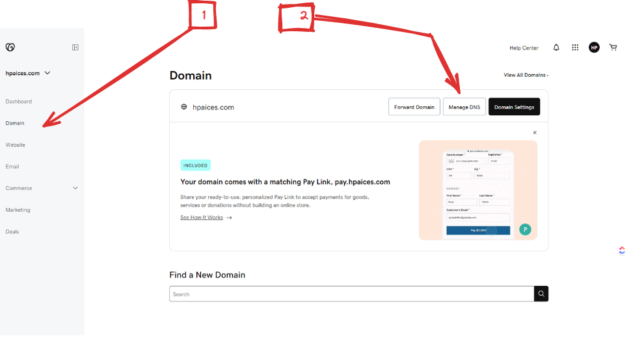Click the green P avatar badge
This screenshot has width=644, height=353.
tap(525, 229)
